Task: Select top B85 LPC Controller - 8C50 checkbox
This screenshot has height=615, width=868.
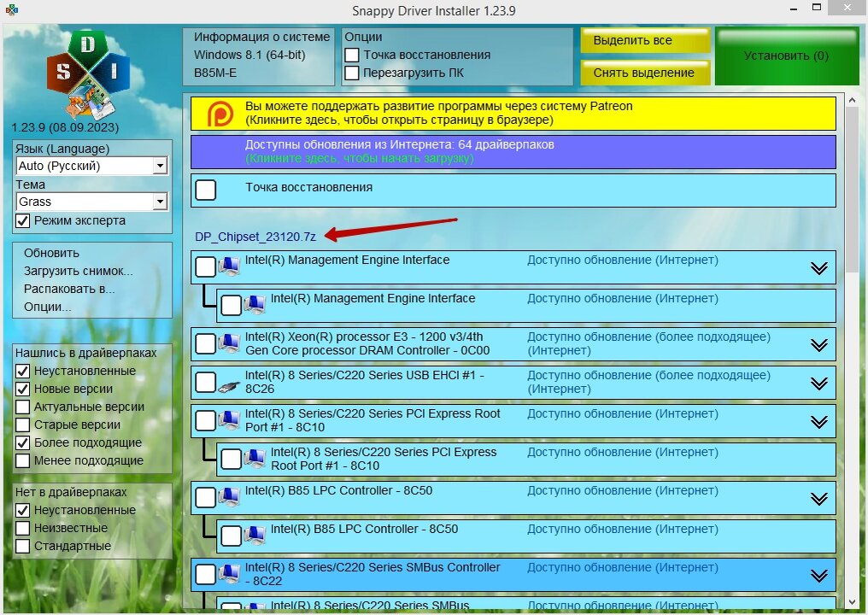Action: (206, 498)
